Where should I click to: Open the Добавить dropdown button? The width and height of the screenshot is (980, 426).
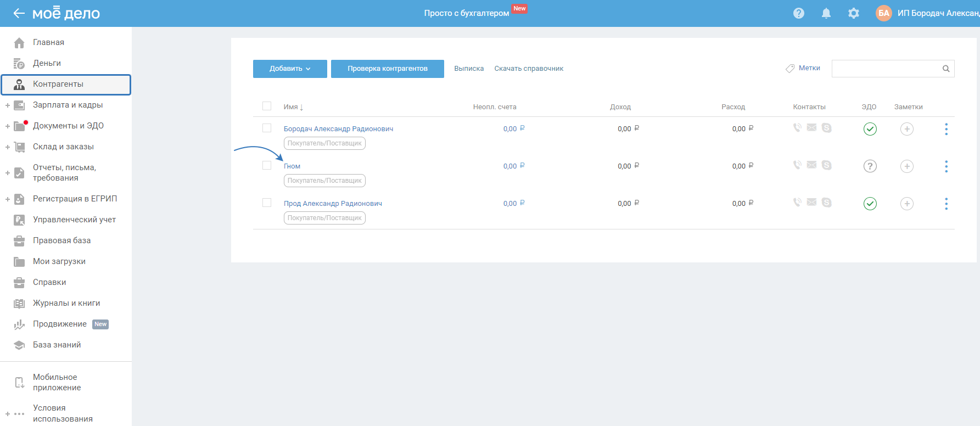click(x=290, y=69)
